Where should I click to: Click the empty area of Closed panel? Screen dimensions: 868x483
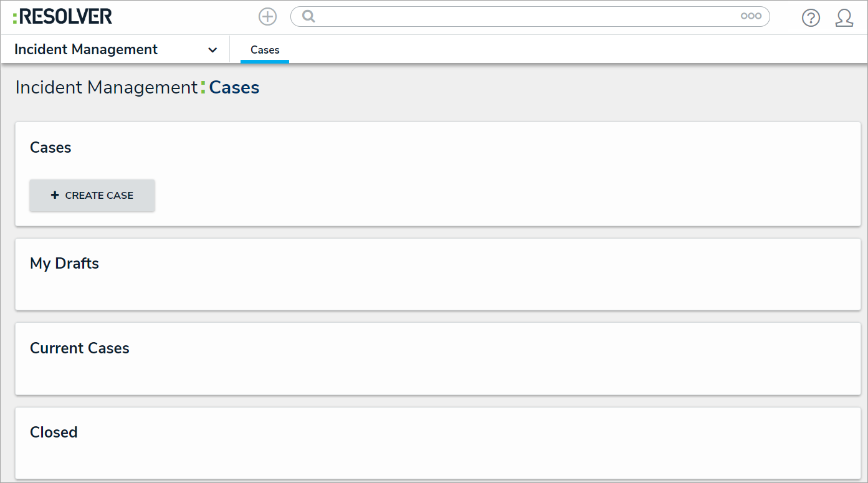pyautogui.click(x=436, y=458)
